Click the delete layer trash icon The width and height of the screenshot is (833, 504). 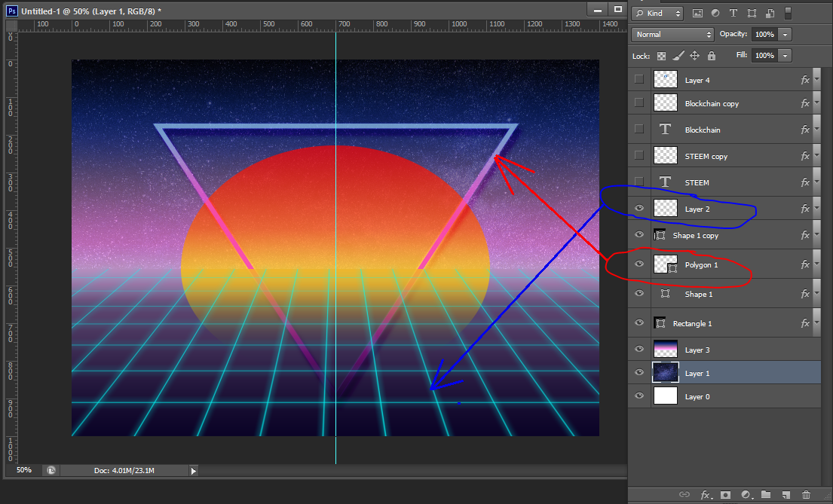[806, 494]
